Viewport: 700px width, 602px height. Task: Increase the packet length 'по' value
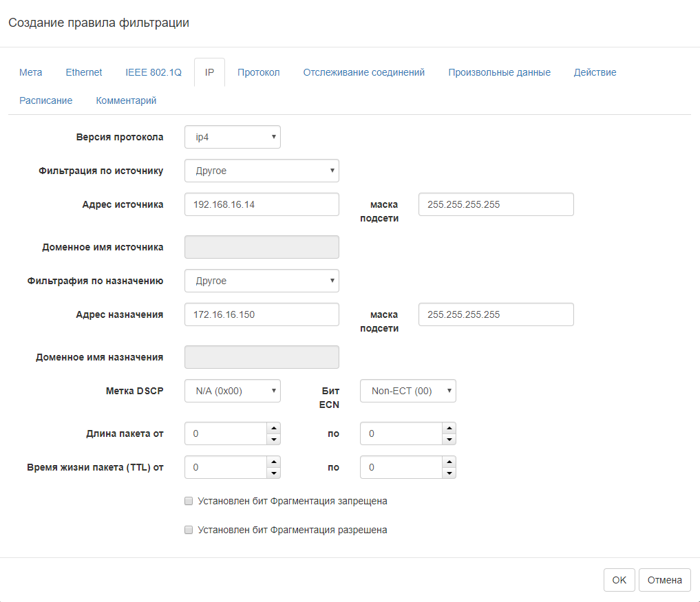449,428
